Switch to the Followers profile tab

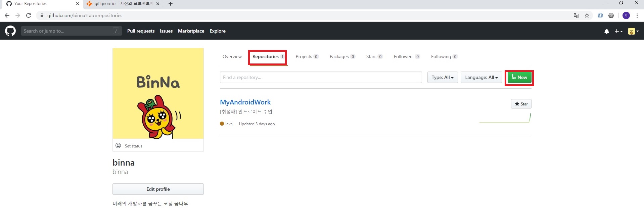[x=407, y=56]
